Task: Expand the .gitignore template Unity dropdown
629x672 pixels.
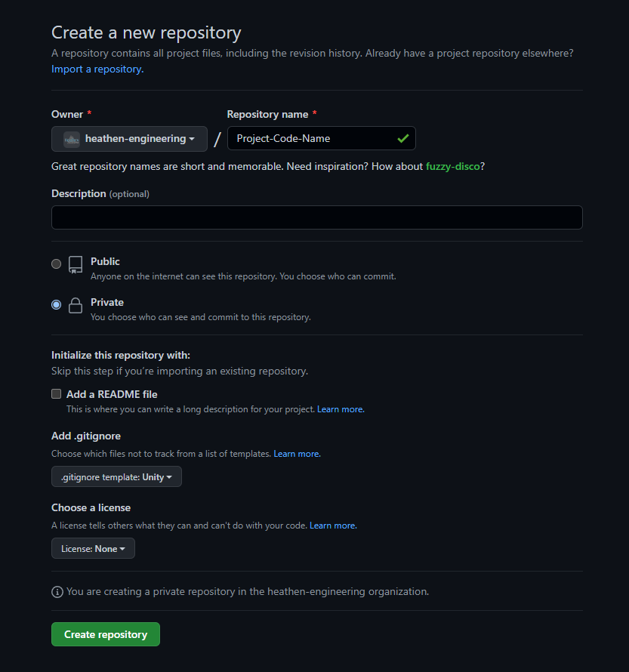Action: pos(116,476)
